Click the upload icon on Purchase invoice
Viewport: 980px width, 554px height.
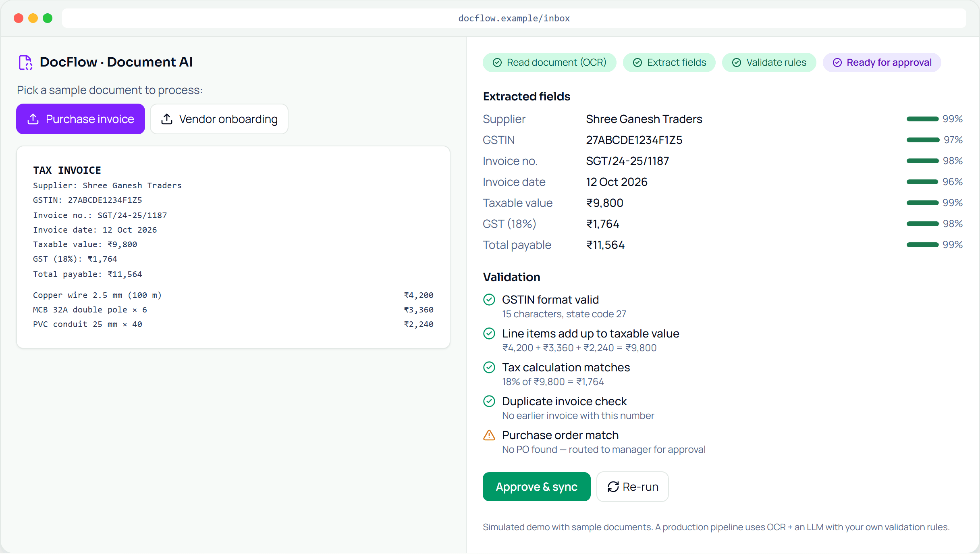click(x=33, y=119)
